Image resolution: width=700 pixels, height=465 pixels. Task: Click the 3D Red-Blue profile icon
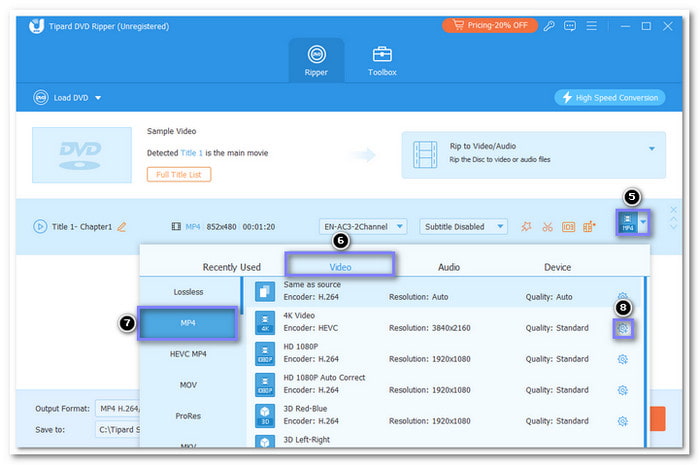[265, 415]
